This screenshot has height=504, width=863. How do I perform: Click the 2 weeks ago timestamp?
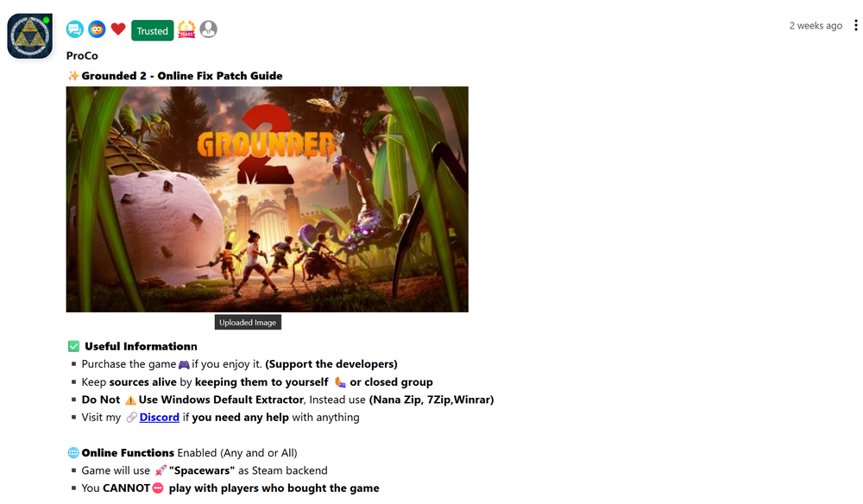816,26
